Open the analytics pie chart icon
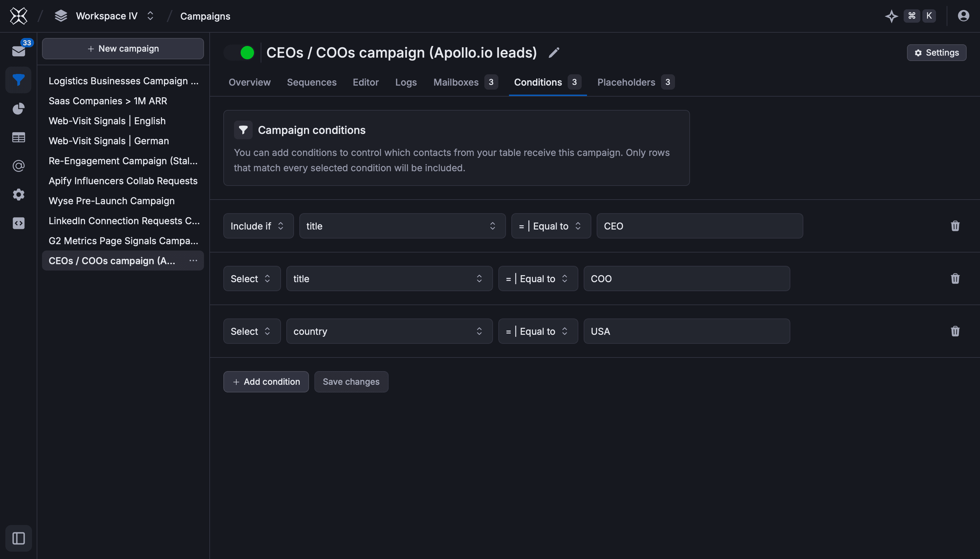 tap(18, 109)
